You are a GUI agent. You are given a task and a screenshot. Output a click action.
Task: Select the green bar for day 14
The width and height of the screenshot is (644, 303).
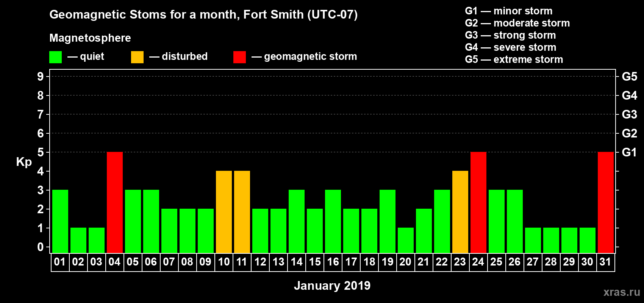[x=297, y=221]
